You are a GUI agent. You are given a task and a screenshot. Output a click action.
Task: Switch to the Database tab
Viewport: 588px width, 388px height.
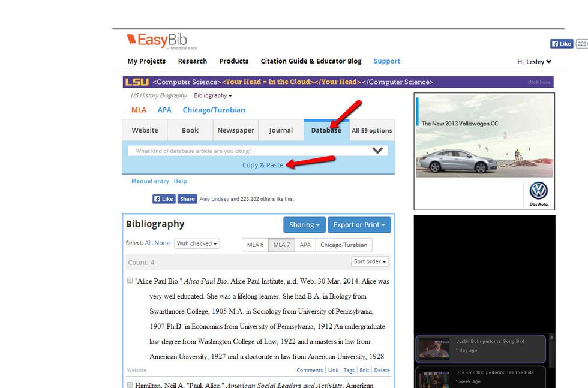326,130
